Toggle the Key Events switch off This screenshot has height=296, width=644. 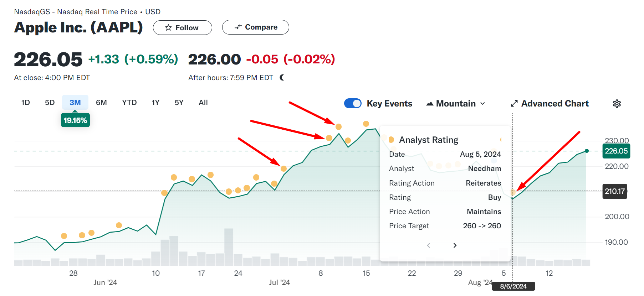tap(353, 103)
